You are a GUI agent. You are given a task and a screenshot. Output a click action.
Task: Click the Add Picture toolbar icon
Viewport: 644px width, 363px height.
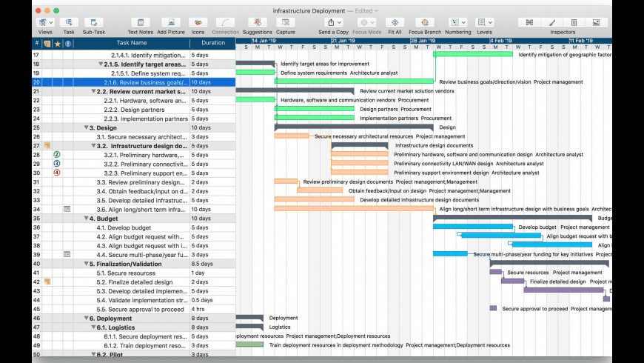(x=171, y=23)
